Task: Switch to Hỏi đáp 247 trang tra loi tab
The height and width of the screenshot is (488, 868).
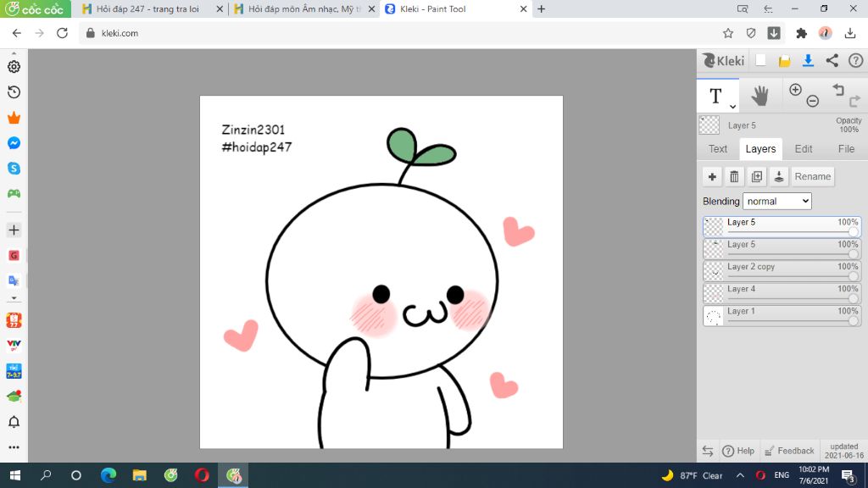Action: [x=151, y=8]
